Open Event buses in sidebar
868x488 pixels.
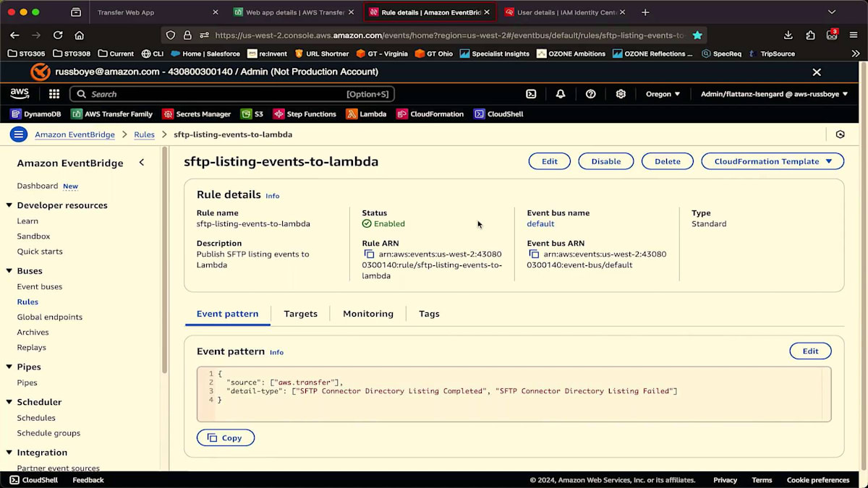[40, 287]
